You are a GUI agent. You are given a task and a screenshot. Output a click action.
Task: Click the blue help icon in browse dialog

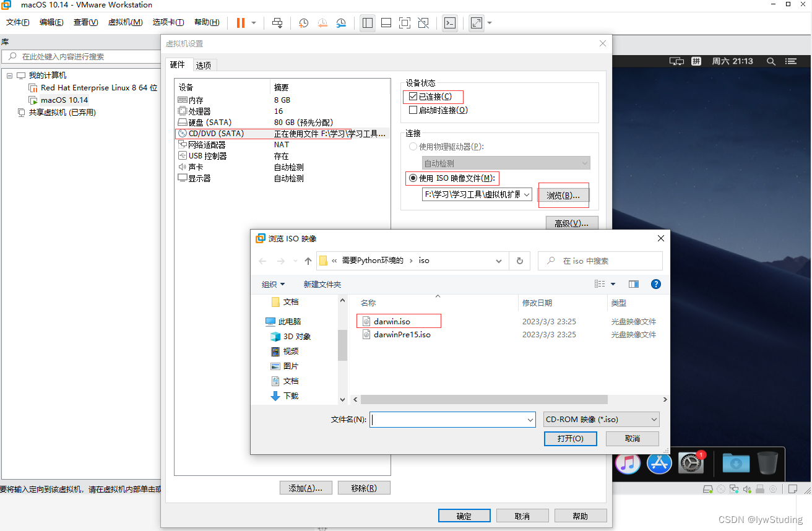(656, 284)
